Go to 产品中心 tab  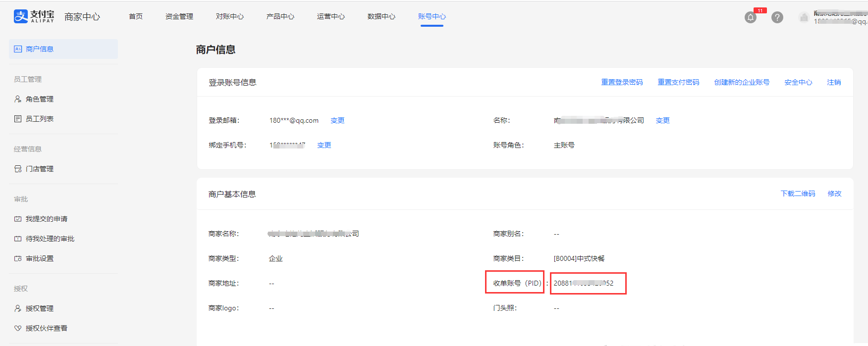[280, 16]
